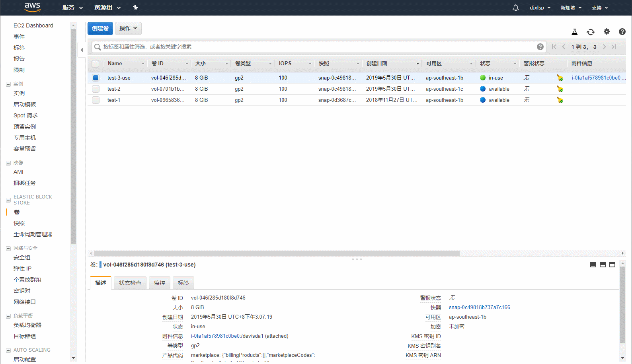This screenshot has height=364, width=632.
Task: Open 弹性 IP in sidebar
Action: (x=22, y=269)
